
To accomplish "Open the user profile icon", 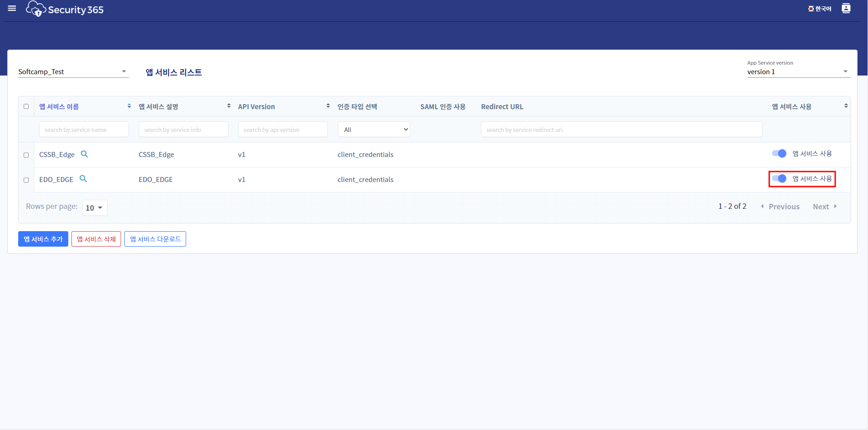I will point(846,8).
